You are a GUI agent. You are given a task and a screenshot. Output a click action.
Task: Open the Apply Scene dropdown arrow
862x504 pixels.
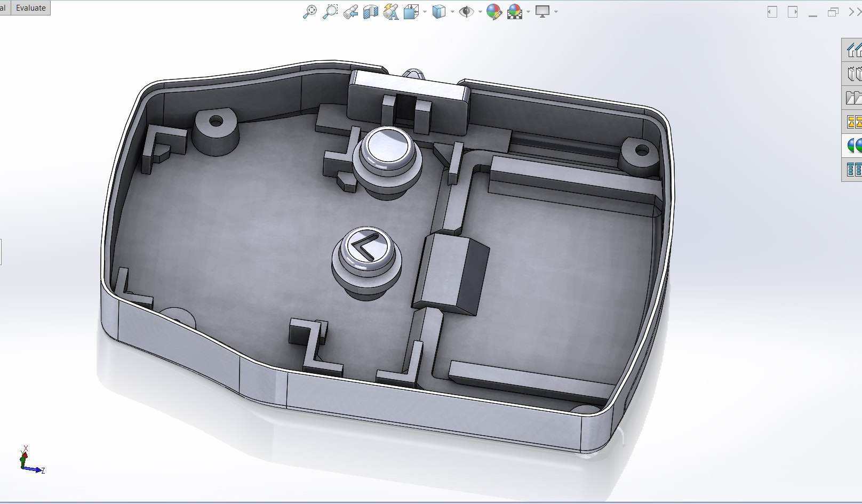(x=528, y=12)
